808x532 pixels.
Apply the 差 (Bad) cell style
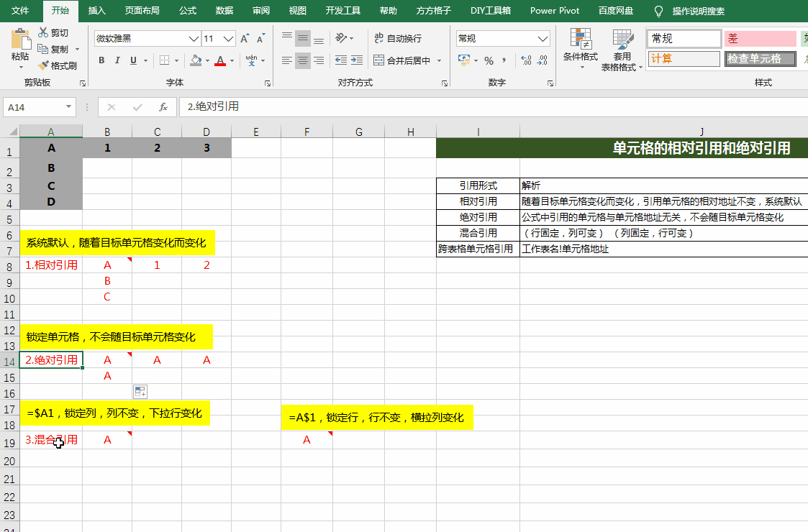(x=760, y=39)
